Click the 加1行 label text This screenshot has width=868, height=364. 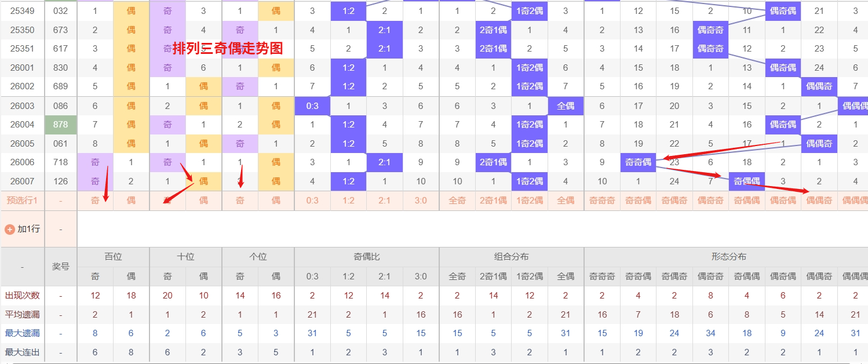click(28, 229)
